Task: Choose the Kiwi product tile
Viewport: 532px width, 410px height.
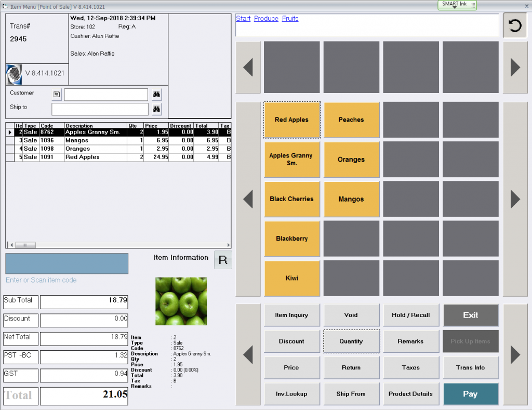Action: [291, 278]
